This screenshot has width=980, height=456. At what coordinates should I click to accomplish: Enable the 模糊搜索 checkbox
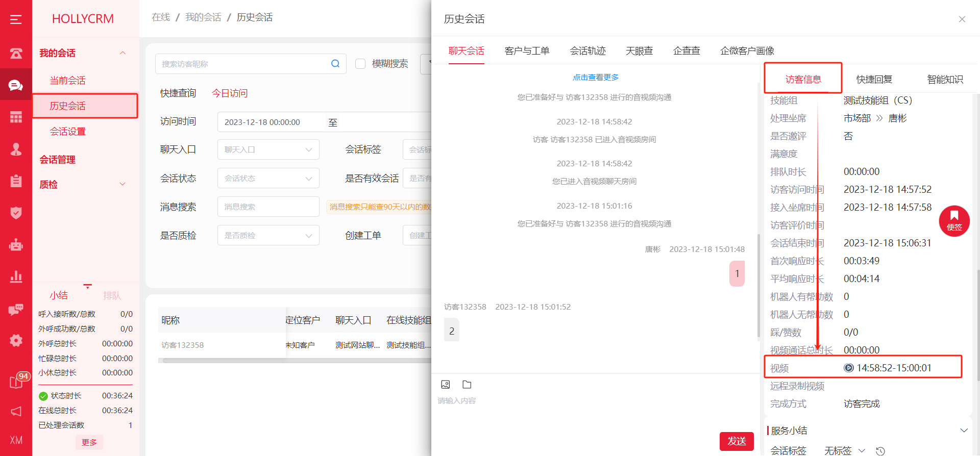tap(360, 64)
